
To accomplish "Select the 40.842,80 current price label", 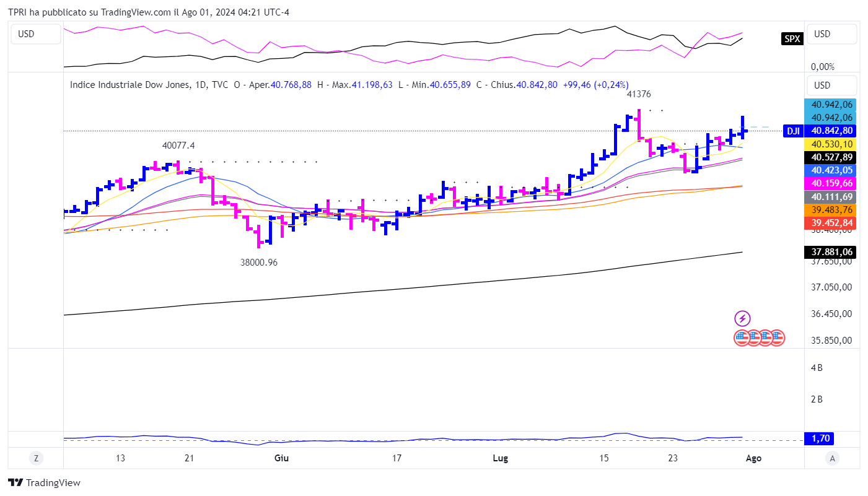I will point(830,131).
